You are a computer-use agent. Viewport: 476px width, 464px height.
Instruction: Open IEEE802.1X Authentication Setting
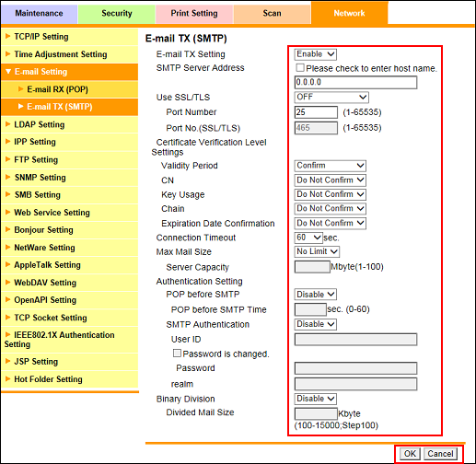tap(70, 340)
